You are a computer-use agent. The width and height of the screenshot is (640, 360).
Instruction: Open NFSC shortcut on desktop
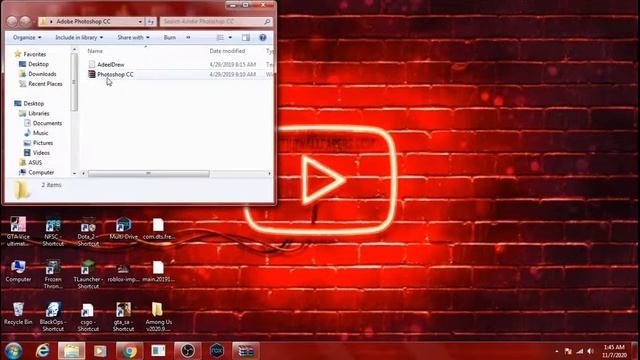pos(53,231)
